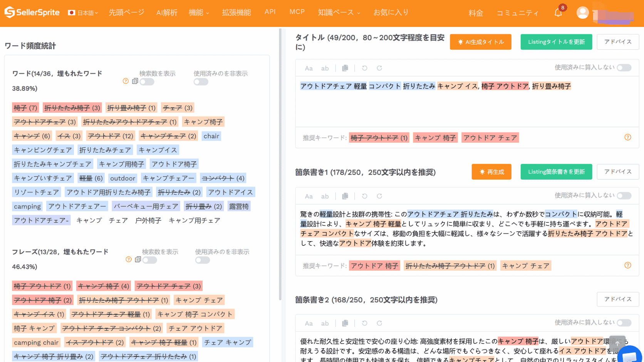Redo in the title editor toolbar
The width and height of the screenshot is (644, 362).
click(379, 68)
